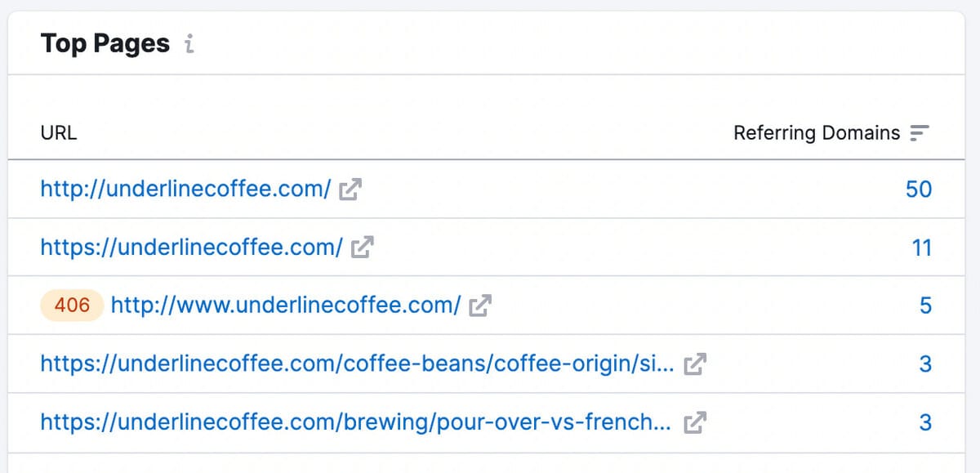Select the 5 referring domains count
The image size is (980, 473).
tap(925, 306)
